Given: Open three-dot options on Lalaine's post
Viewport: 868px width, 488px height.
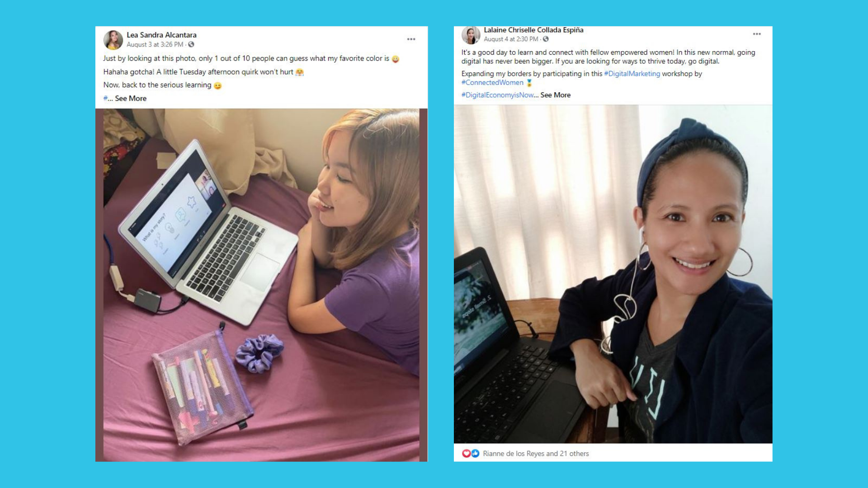Looking at the screenshot, I should (757, 34).
